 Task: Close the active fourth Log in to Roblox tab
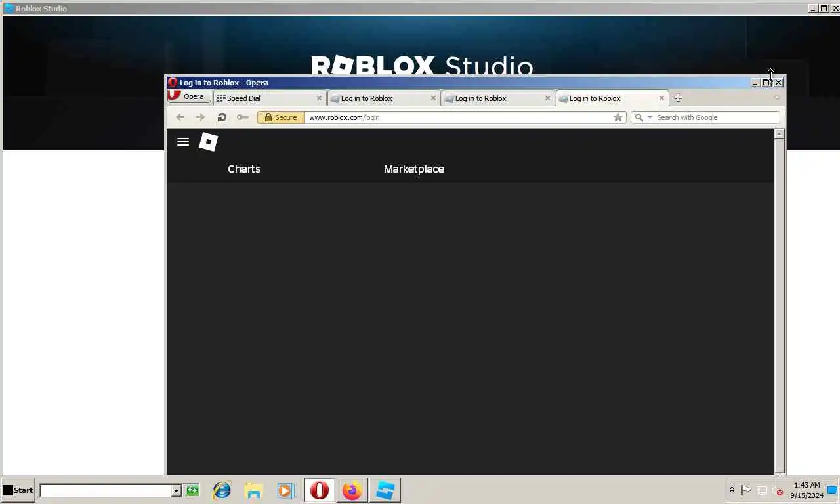661,98
